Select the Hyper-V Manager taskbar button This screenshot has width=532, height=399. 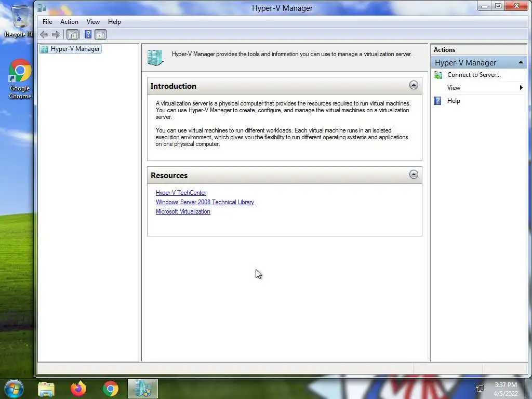pyautogui.click(x=143, y=389)
